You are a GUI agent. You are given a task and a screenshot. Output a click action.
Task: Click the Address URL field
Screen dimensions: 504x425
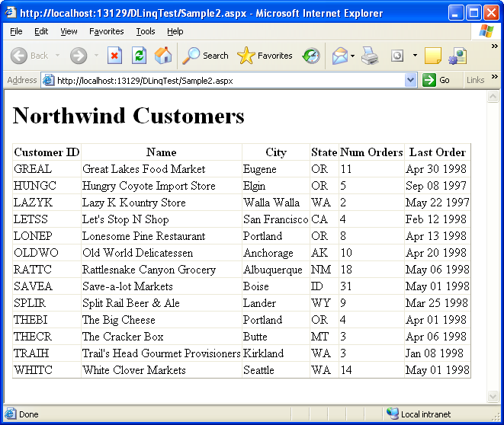[230, 80]
